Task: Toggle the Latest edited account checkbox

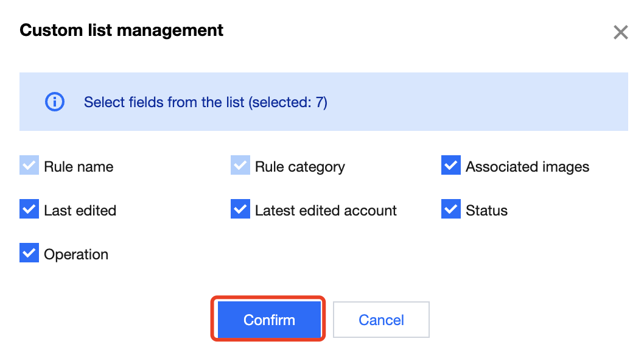Action: (x=240, y=210)
